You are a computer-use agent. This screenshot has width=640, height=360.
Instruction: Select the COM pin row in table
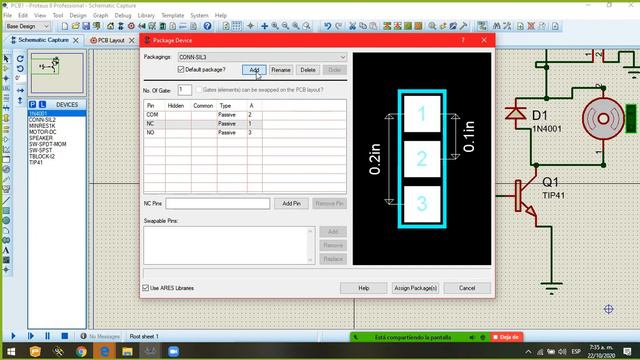[245, 115]
